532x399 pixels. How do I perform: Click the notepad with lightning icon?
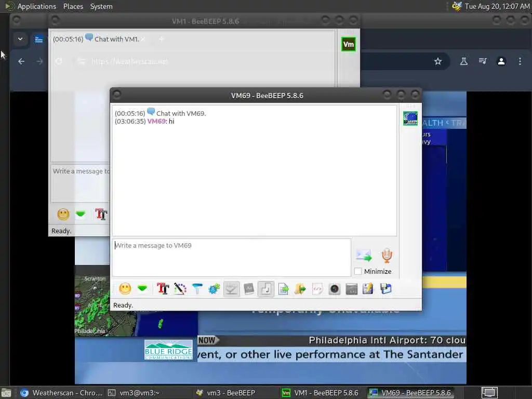point(368,289)
